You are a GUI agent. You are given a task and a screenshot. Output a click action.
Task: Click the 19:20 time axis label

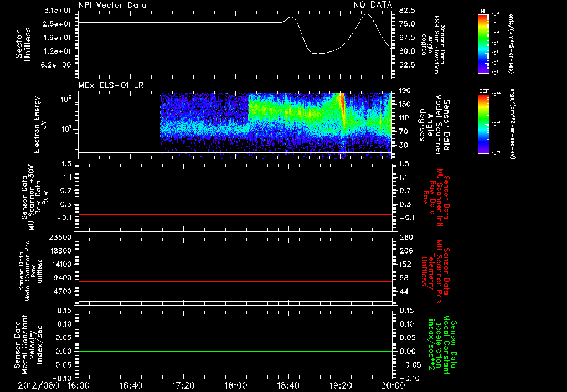click(341, 385)
